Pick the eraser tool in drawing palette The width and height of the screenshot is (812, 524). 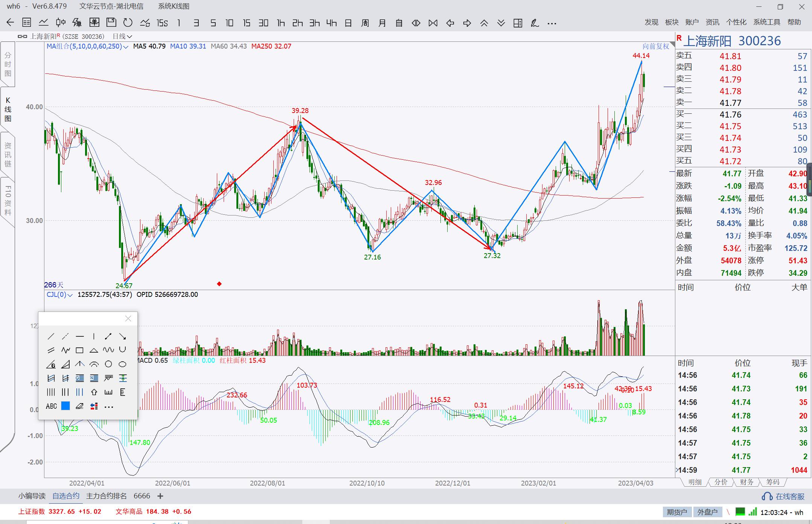79,406
